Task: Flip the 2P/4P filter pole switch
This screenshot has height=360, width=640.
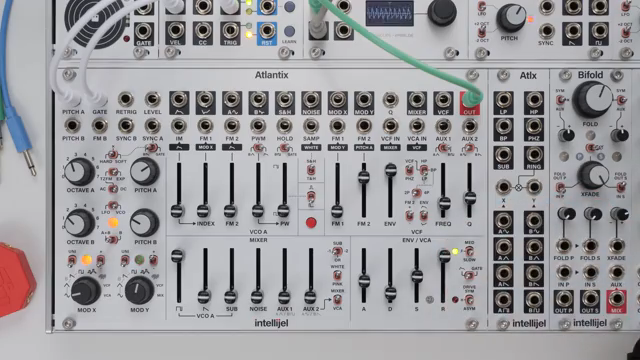Action: tap(416, 192)
